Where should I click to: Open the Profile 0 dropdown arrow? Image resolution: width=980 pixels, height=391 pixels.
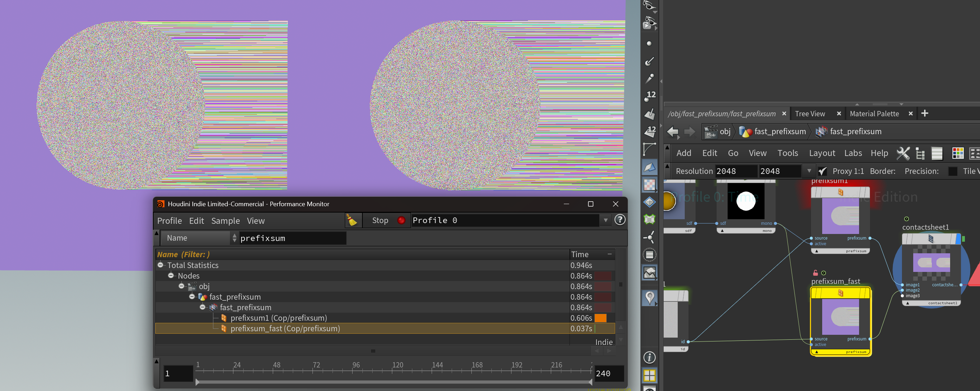(x=605, y=220)
